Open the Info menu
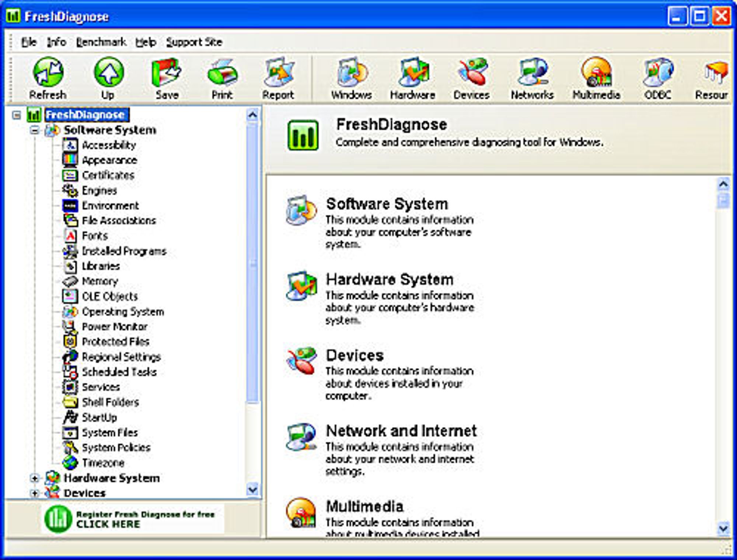The width and height of the screenshot is (737, 560). pos(56,42)
